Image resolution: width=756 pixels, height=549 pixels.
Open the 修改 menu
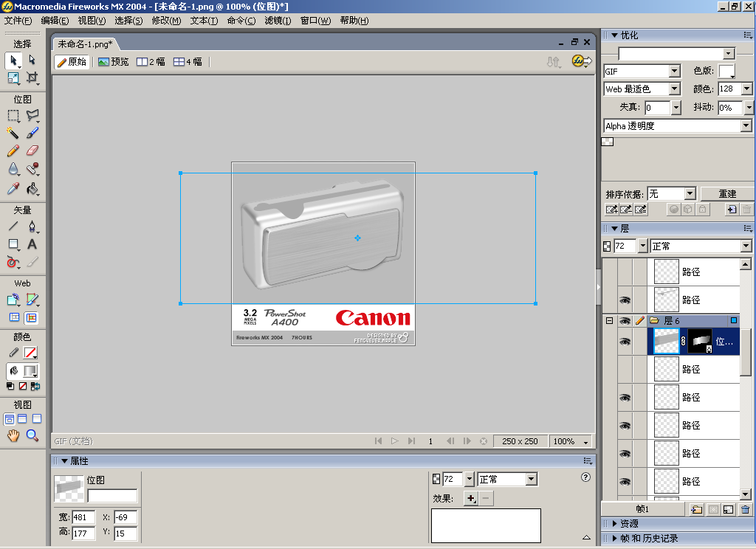(166, 21)
